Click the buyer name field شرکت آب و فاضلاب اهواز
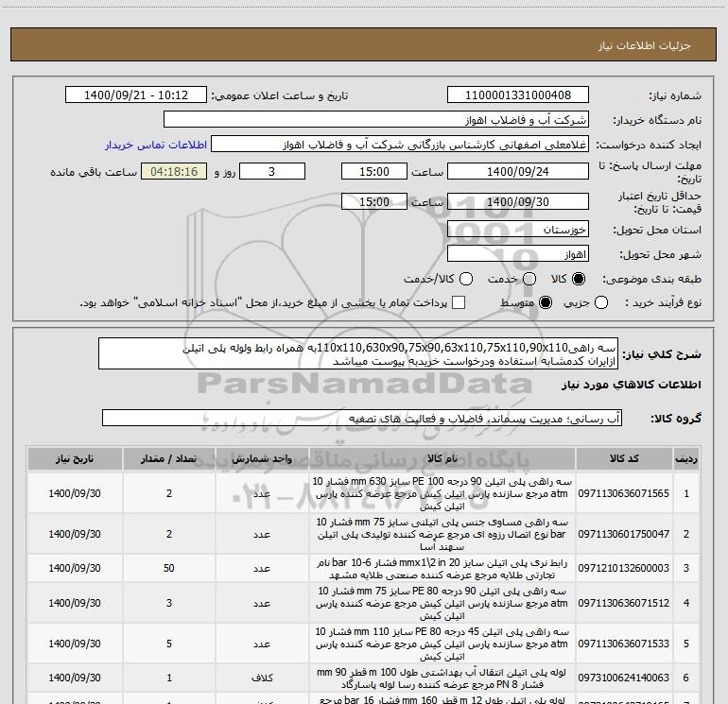Viewport: 728px width, 704px height. (376, 120)
